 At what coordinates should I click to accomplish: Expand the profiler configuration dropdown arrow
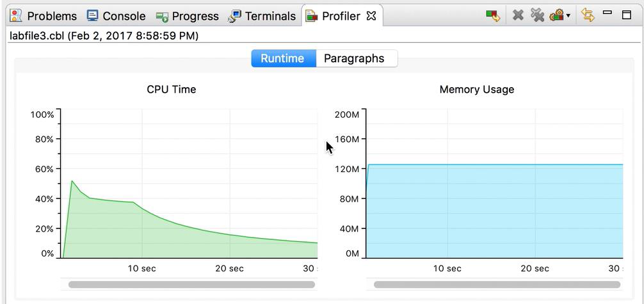[568, 16]
